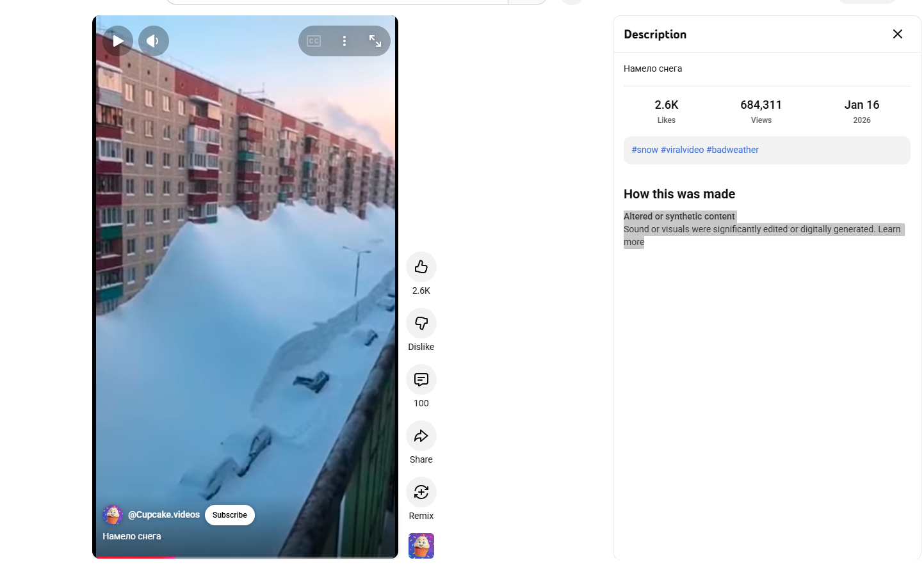
Task: Mute the video volume
Action: (154, 41)
